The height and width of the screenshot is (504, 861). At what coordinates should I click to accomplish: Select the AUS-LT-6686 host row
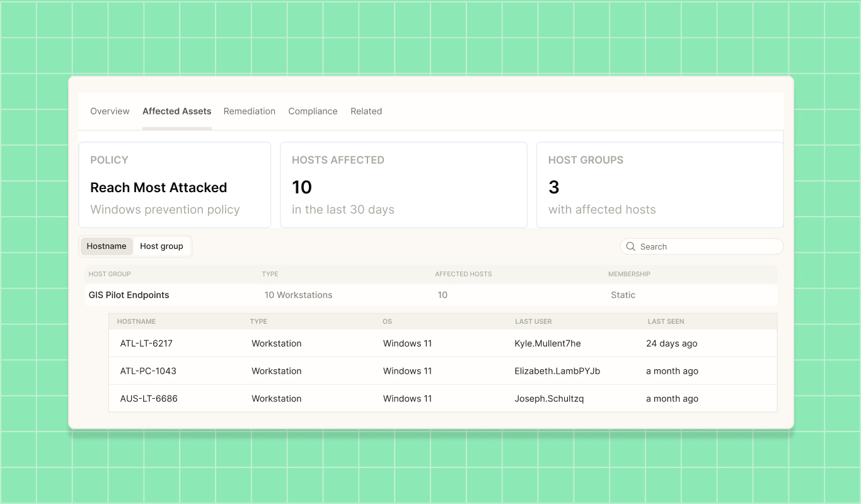pyautogui.click(x=442, y=399)
